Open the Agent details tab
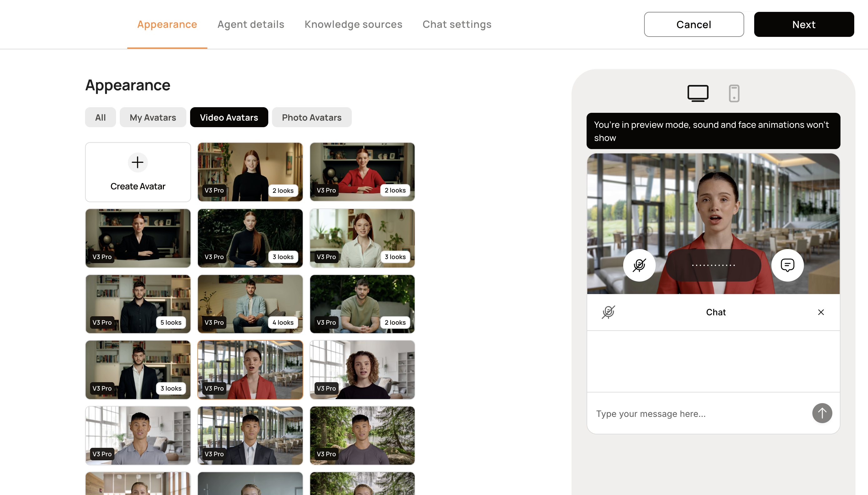Viewport: 868px width, 495px height. point(251,24)
